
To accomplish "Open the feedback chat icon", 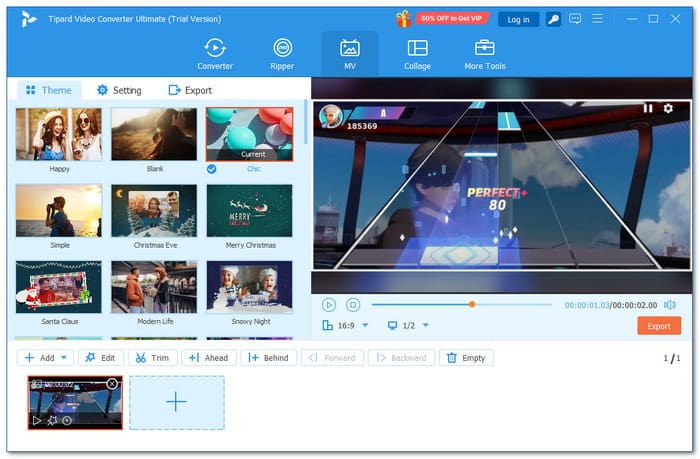I will coord(575,19).
